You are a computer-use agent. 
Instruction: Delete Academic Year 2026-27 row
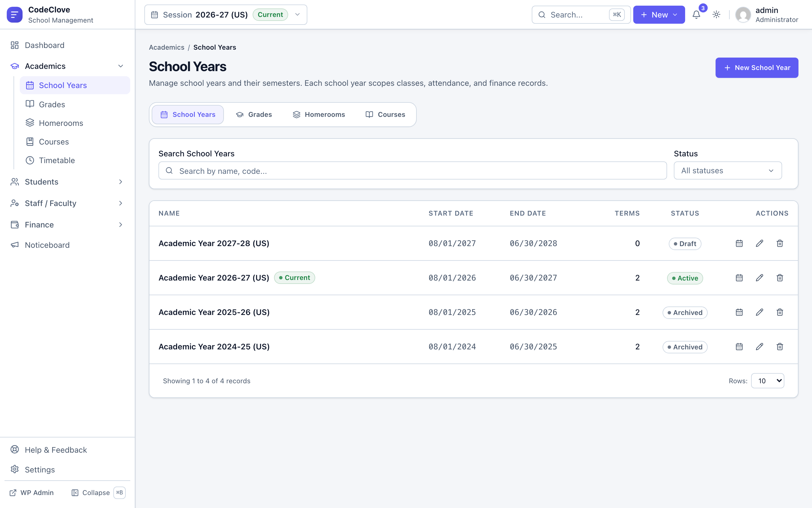[780, 278]
